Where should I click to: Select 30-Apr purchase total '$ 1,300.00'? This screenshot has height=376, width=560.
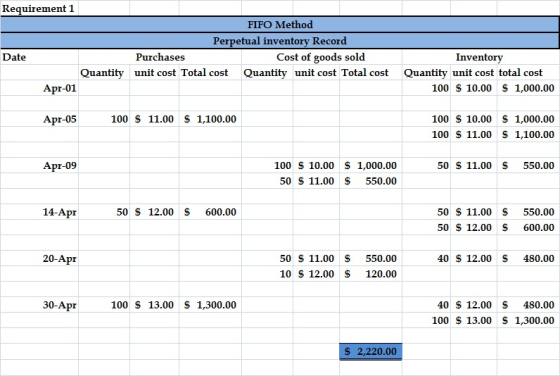(210, 305)
